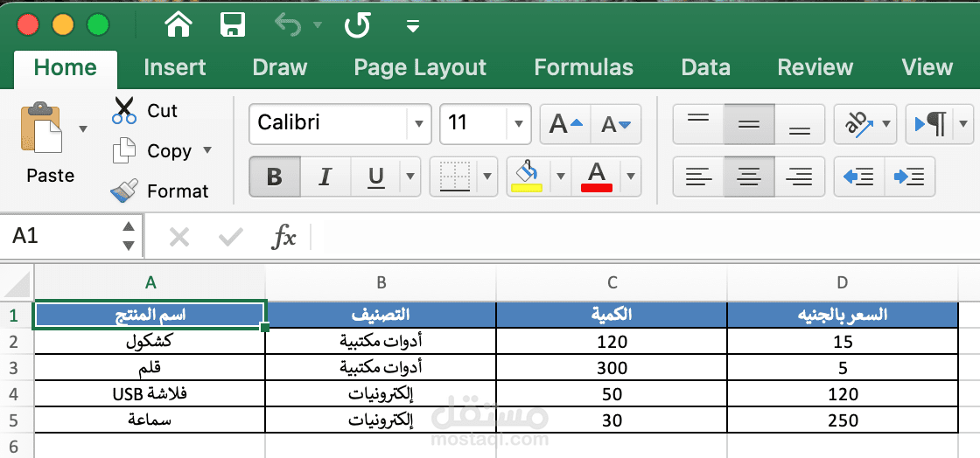The height and width of the screenshot is (458, 980).
Task: Apply yellow fill color with paint bucket
Action: (x=527, y=177)
